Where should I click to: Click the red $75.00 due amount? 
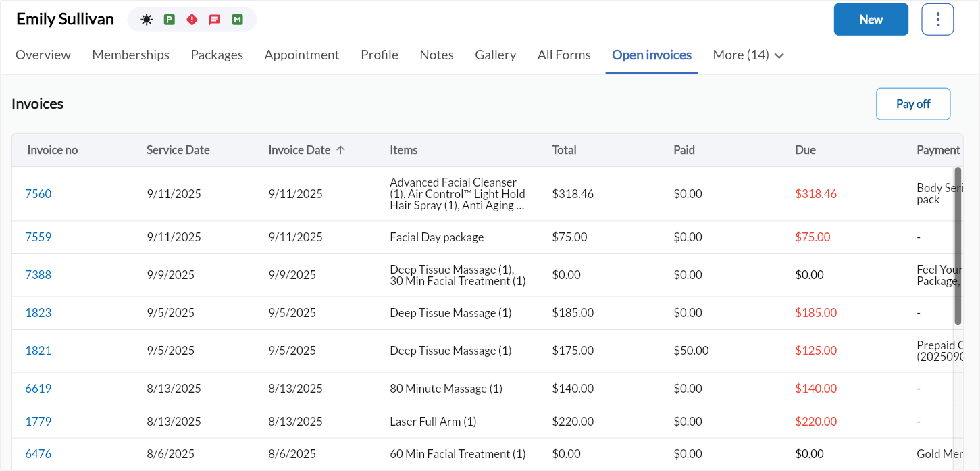[813, 237]
